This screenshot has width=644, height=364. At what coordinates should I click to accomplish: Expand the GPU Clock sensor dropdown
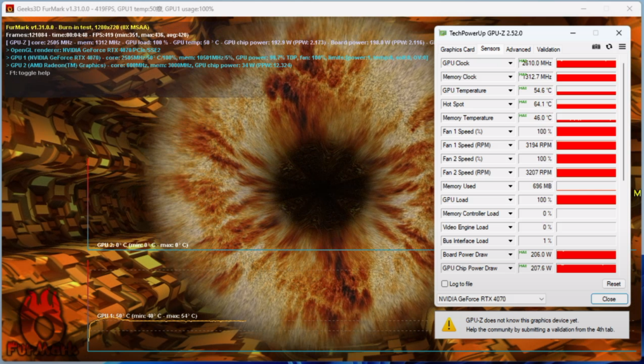click(x=510, y=63)
